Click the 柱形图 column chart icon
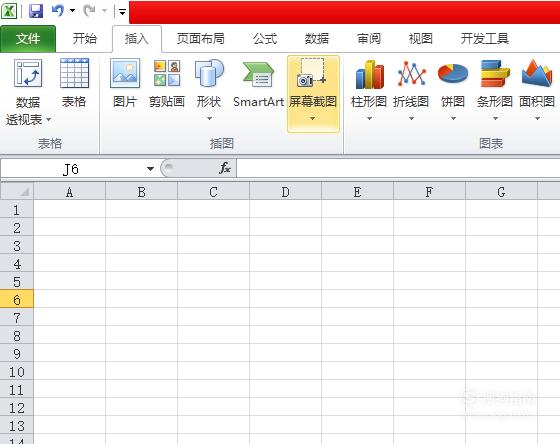This screenshot has width=560, height=444. click(x=369, y=74)
